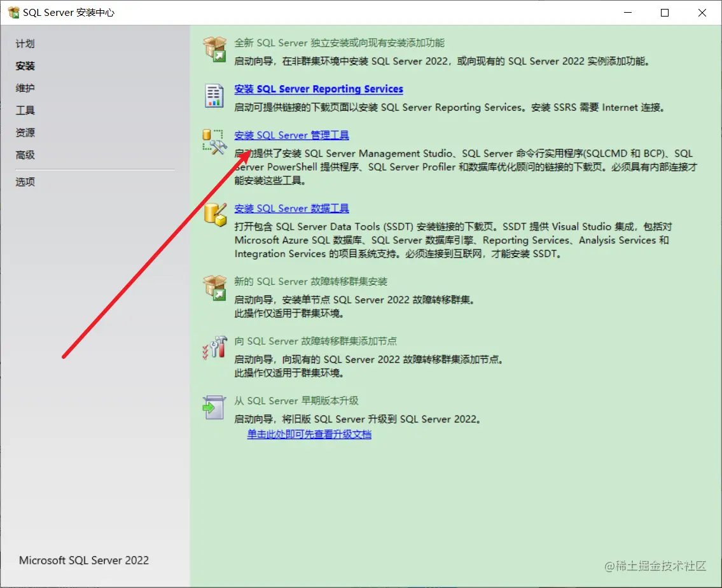Click the new standalone installation box icon
Screen dimensions: 722x588
[214, 49]
